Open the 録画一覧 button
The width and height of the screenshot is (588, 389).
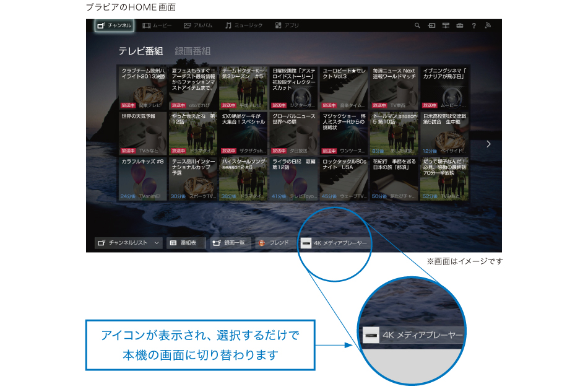point(228,243)
